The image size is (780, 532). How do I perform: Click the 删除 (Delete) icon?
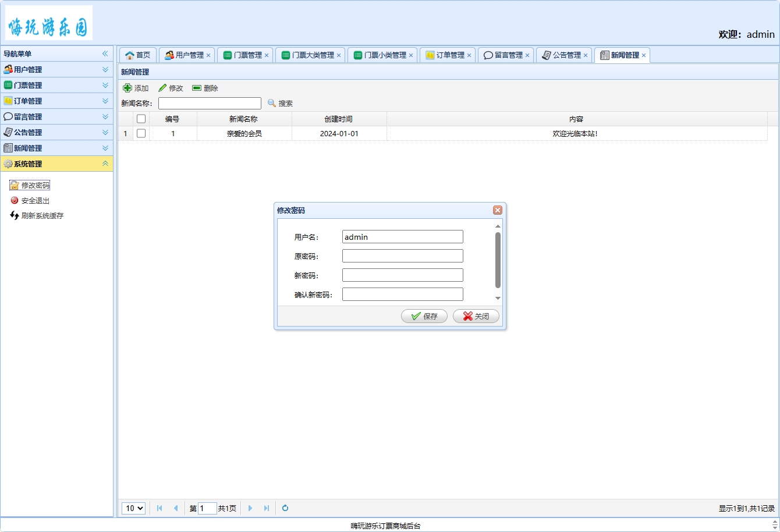click(197, 88)
